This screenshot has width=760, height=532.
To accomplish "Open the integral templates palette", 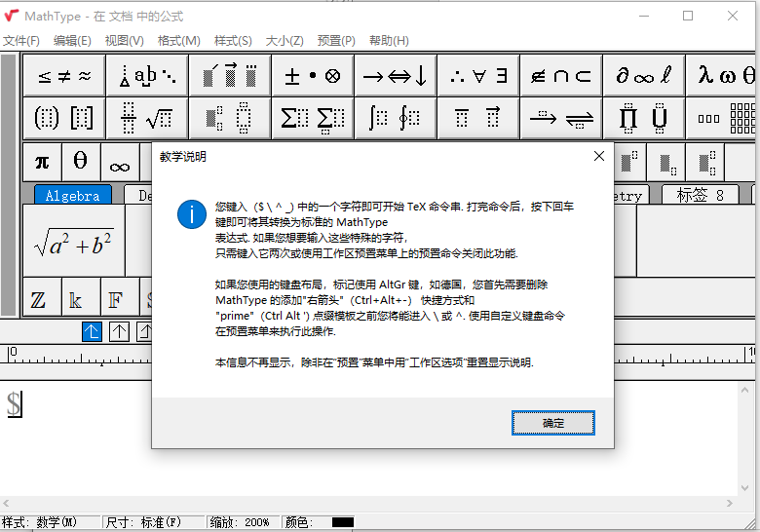I will (x=396, y=118).
